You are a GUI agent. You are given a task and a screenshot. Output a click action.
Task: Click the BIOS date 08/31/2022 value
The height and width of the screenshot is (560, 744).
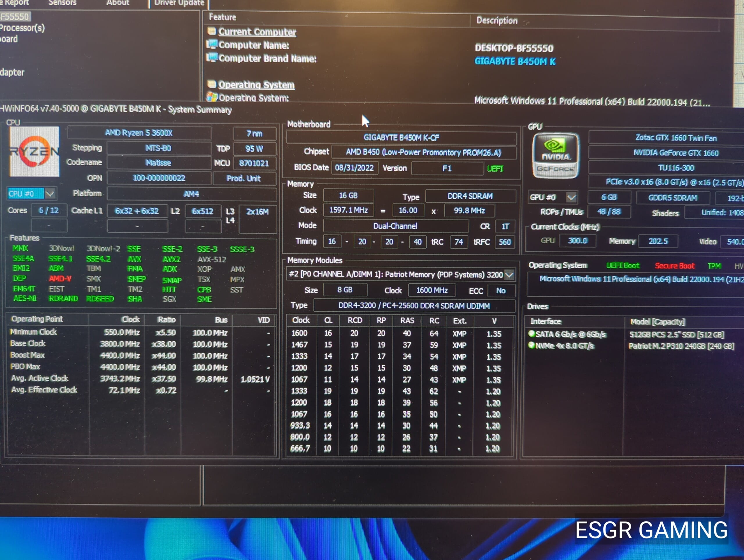(355, 168)
